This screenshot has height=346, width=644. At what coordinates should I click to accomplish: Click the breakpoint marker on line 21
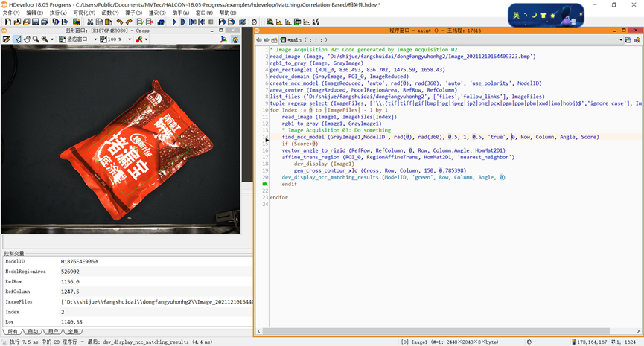tap(265, 184)
